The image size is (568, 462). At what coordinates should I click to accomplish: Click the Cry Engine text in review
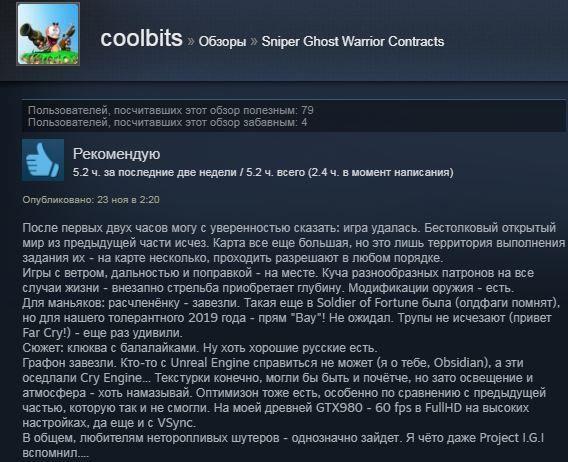point(115,378)
